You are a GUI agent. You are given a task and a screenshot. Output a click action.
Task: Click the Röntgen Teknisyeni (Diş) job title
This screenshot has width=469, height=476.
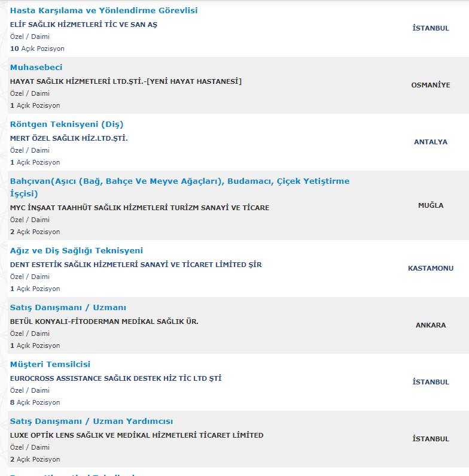(66, 125)
